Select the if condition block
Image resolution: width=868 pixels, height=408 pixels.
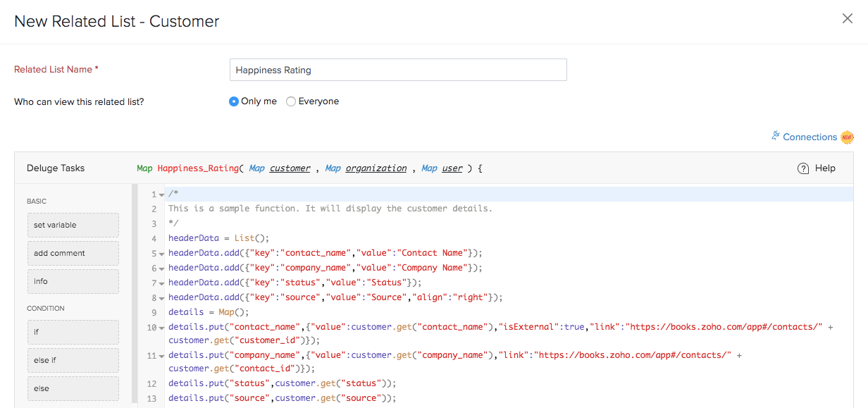[x=73, y=331]
